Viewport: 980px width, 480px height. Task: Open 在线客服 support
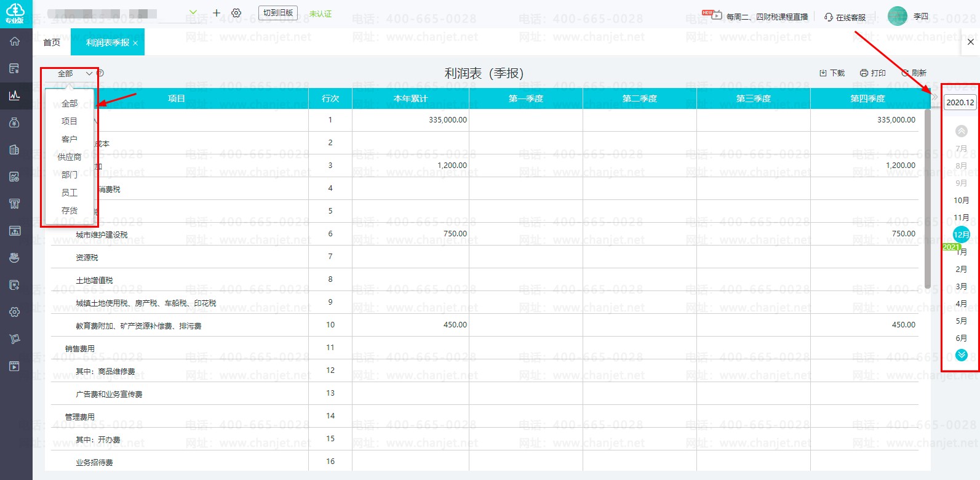point(851,17)
